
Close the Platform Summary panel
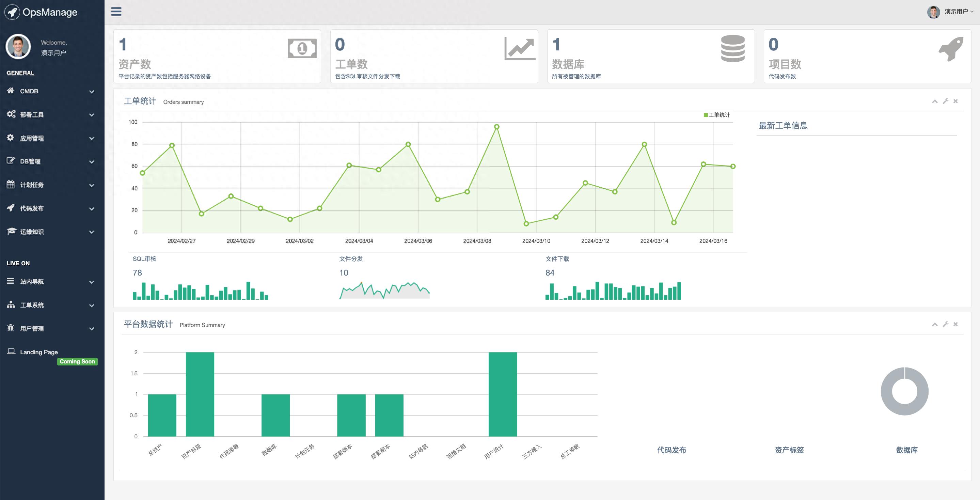pyautogui.click(x=955, y=324)
